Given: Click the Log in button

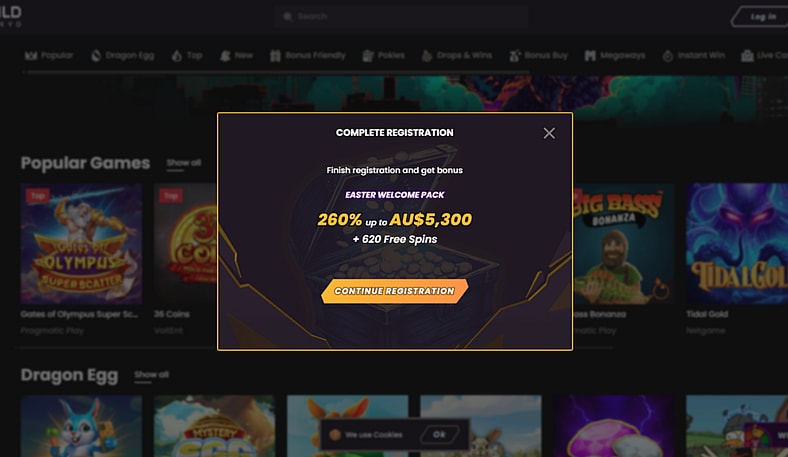Looking at the screenshot, I should pos(760,17).
